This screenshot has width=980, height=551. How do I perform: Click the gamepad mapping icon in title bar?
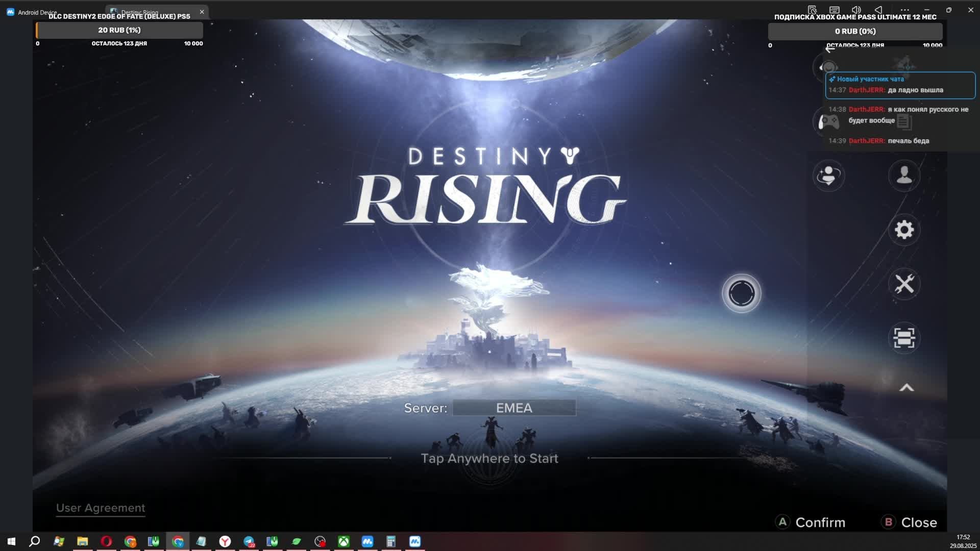click(x=813, y=10)
